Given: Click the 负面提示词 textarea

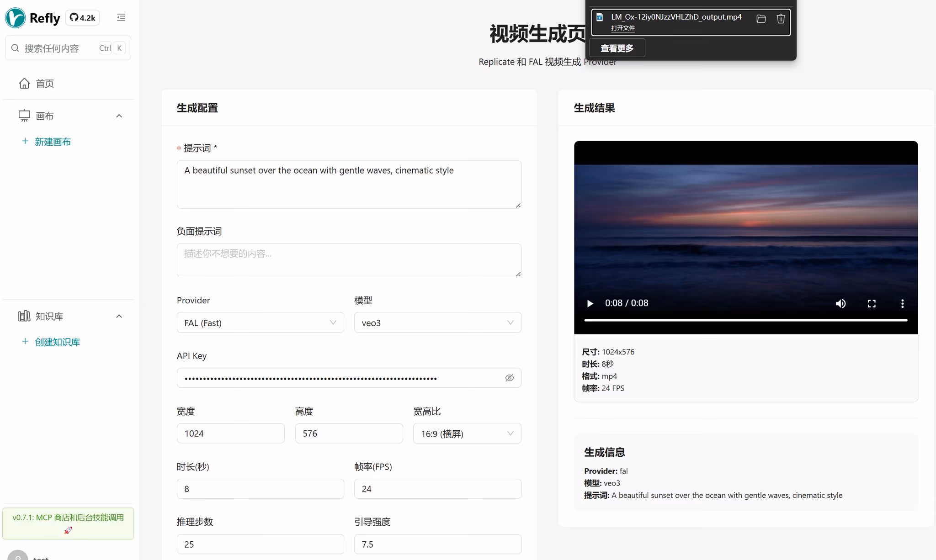Looking at the screenshot, I should [349, 260].
